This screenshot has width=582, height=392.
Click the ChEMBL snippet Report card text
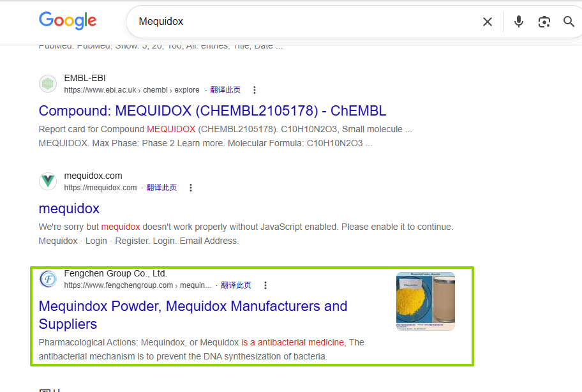[225, 136]
